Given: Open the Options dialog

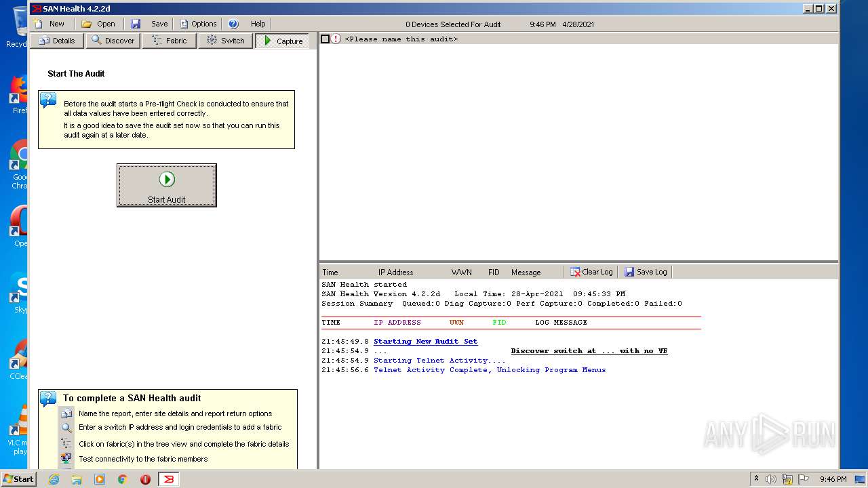Looking at the screenshot, I should coord(198,24).
